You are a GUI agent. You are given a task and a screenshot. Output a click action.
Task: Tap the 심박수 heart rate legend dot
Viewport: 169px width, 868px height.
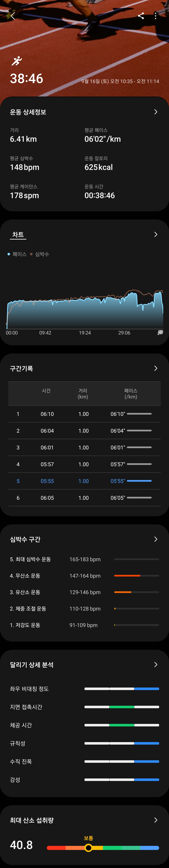[x=31, y=254]
